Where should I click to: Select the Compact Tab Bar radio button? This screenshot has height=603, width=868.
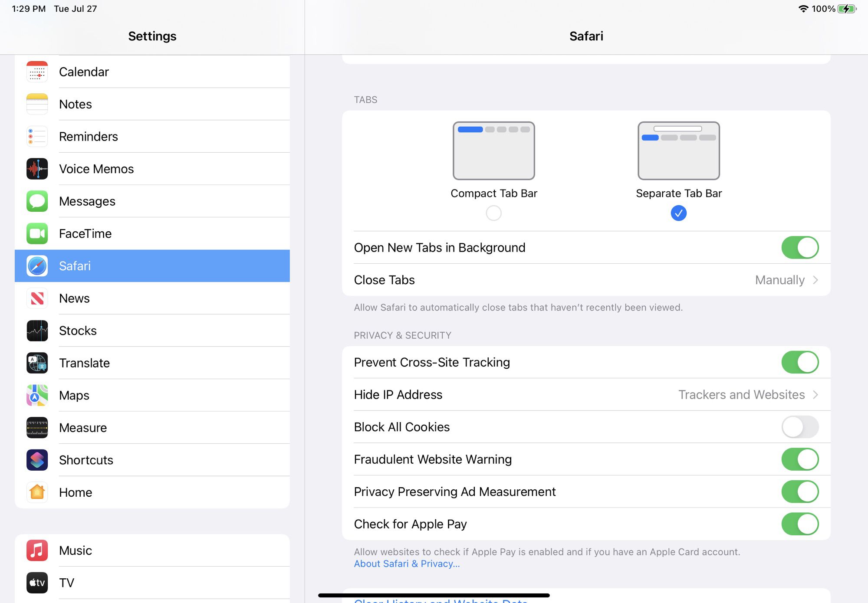click(x=493, y=213)
